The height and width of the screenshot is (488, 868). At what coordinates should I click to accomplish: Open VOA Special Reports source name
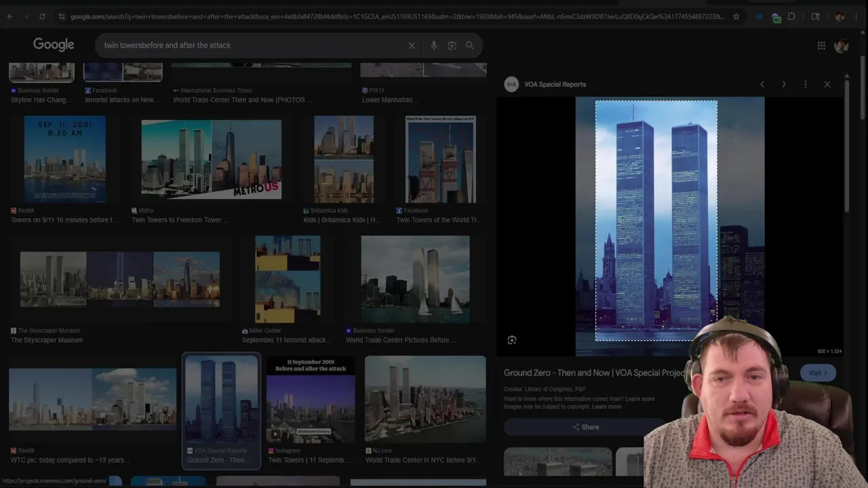555,85
